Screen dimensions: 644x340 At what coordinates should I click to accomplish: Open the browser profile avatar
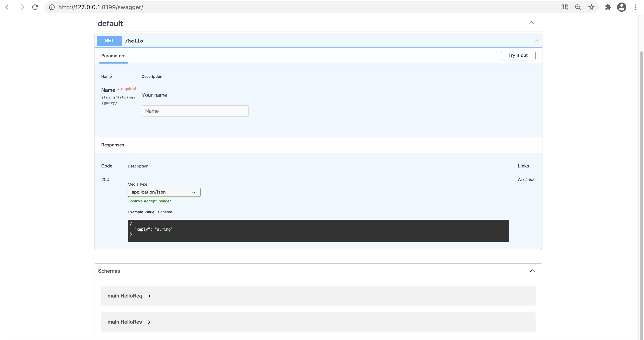622,7
